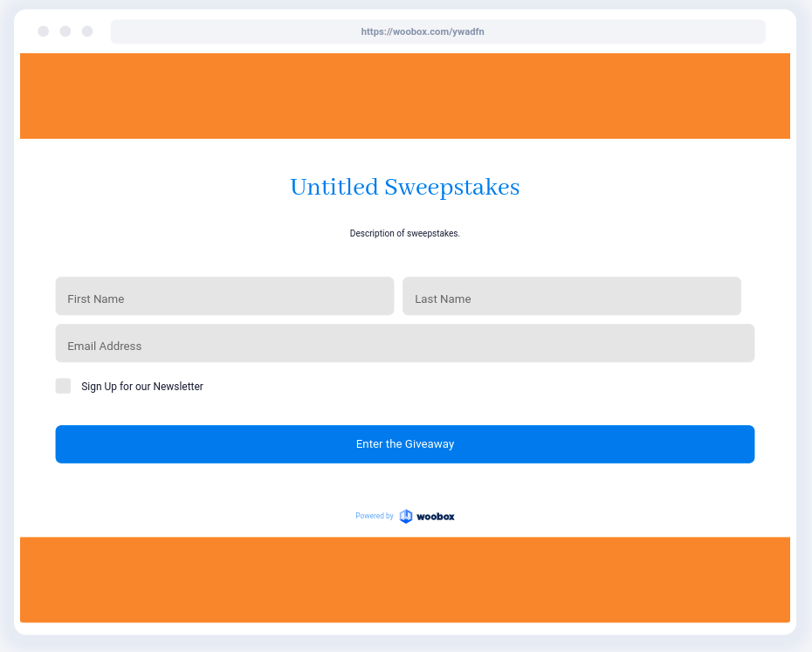Viewport: 812px width, 652px height.
Task: Click the top orange header banner
Action: point(404,96)
